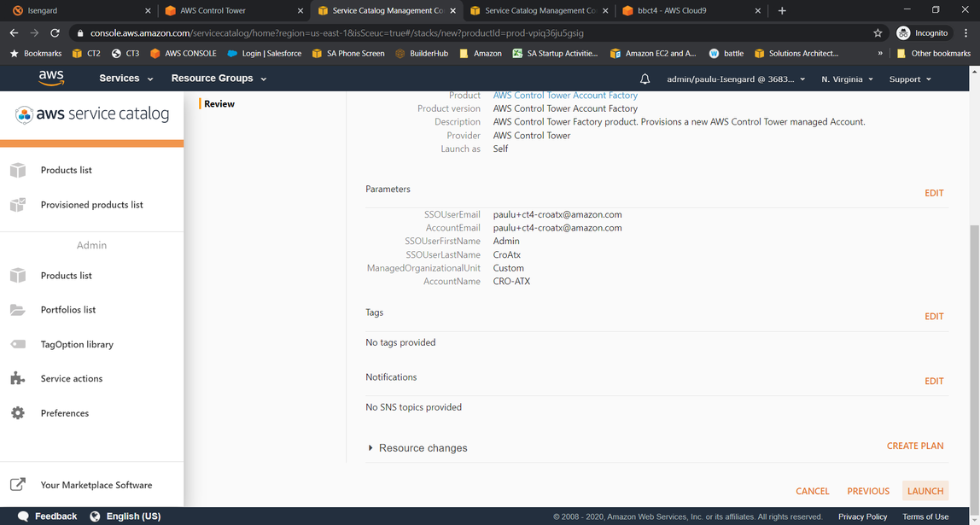Image resolution: width=980 pixels, height=525 pixels.
Task: Open the Support dropdown menu
Action: 910,79
